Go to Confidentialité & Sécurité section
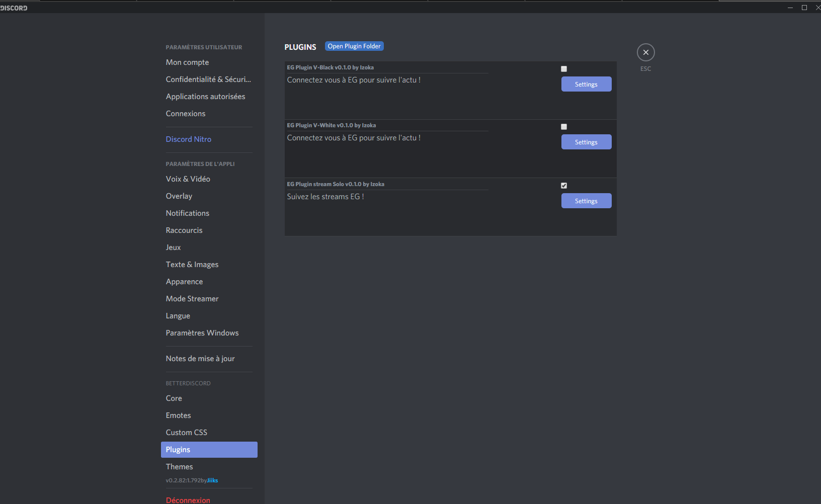Viewport: 821px width, 504px height. tap(209, 79)
